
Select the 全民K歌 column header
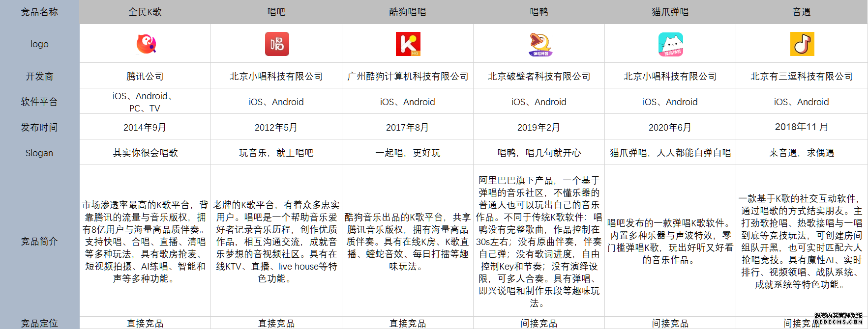145,12
